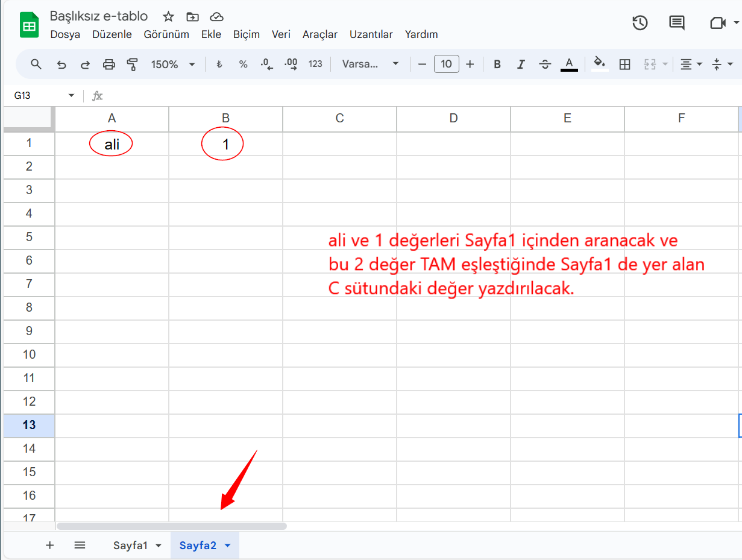Open the Görünüm menu
Screen dimensions: 742x560
click(x=166, y=34)
